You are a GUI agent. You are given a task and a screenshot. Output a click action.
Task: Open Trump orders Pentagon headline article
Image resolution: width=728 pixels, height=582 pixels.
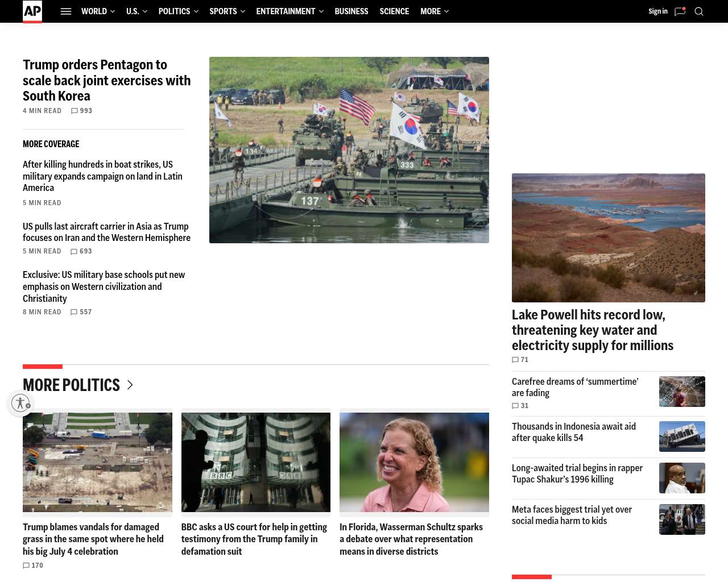pyautogui.click(x=107, y=80)
